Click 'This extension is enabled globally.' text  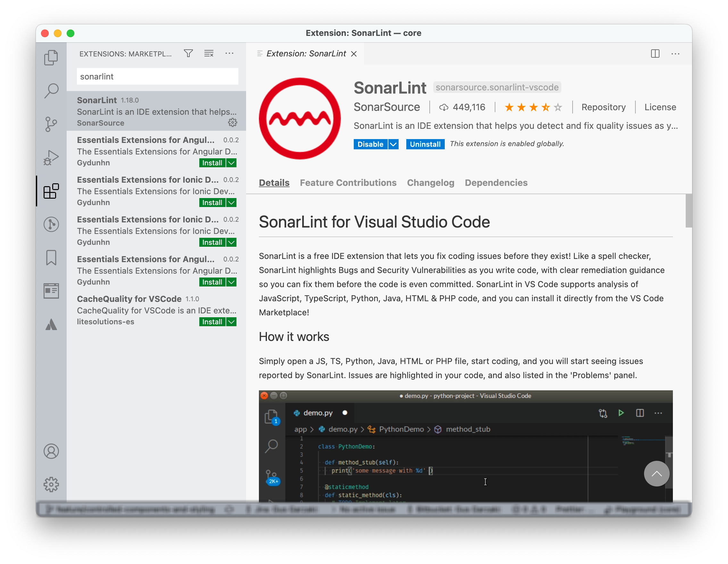point(507,144)
